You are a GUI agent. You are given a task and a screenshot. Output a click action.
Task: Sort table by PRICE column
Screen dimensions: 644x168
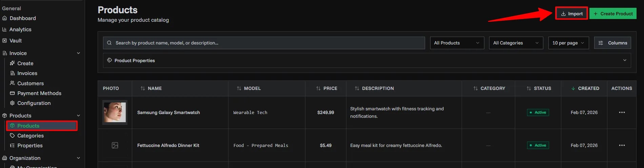pyautogui.click(x=326, y=88)
